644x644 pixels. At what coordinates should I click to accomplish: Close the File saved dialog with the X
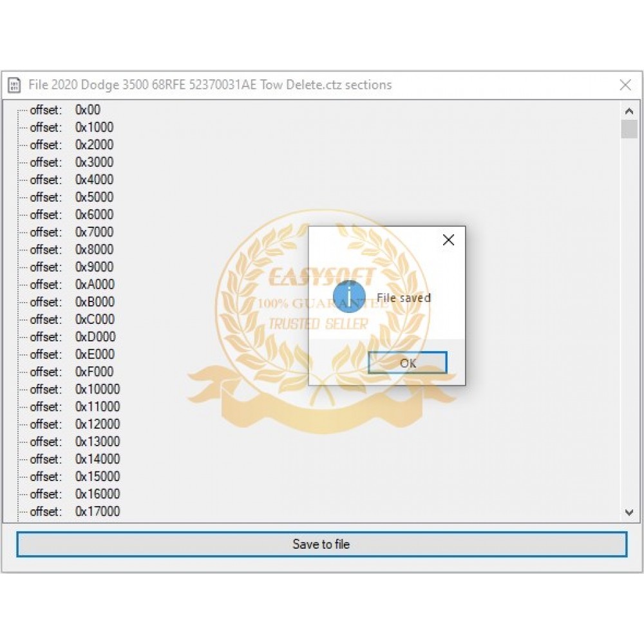click(x=448, y=240)
